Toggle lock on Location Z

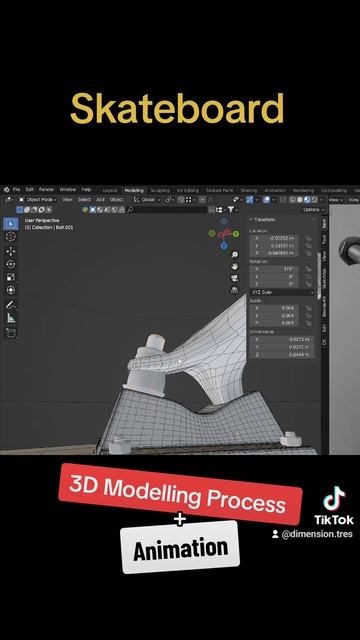click(x=309, y=253)
